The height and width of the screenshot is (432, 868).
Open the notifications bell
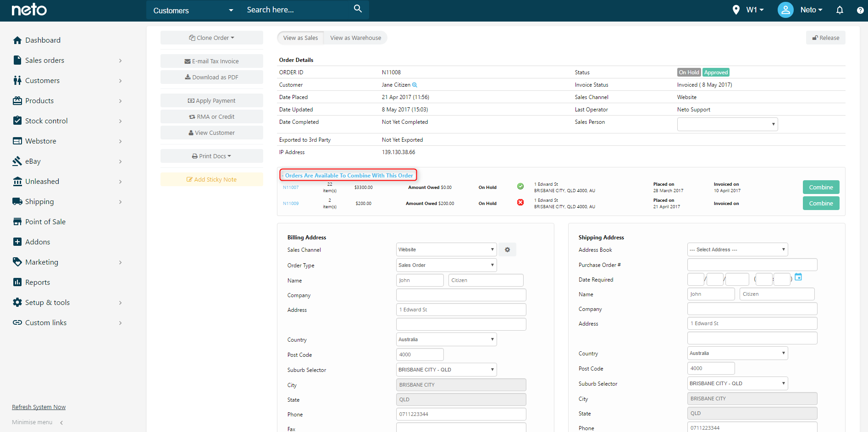click(840, 10)
